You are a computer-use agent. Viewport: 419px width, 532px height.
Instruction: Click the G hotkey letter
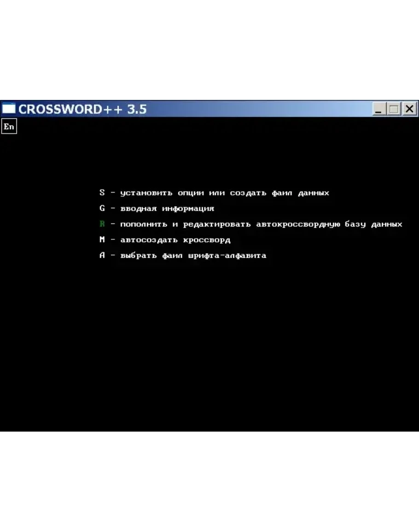(102, 209)
